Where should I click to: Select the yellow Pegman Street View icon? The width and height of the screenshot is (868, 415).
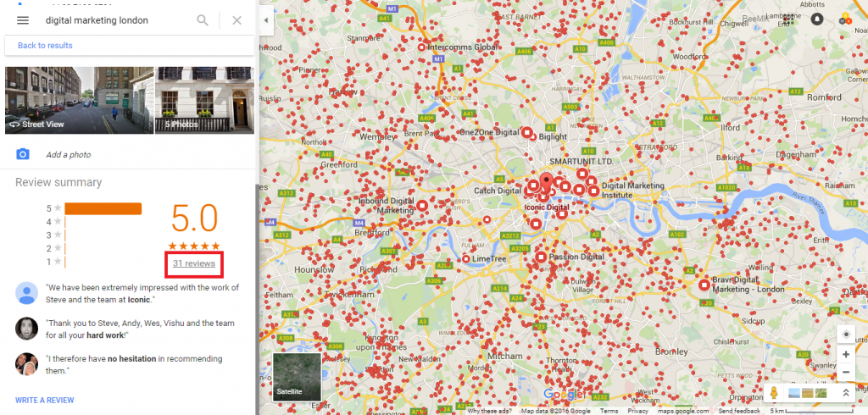[774, 394]
